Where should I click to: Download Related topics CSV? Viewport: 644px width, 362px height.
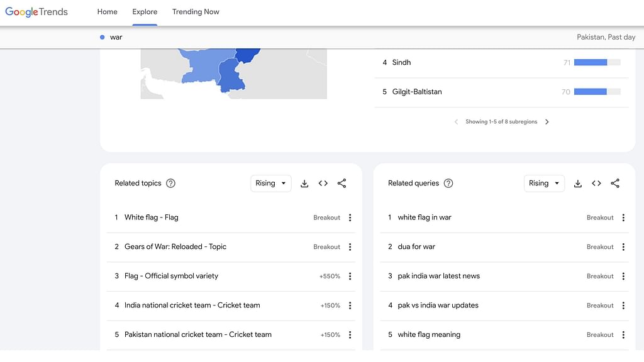304,184
